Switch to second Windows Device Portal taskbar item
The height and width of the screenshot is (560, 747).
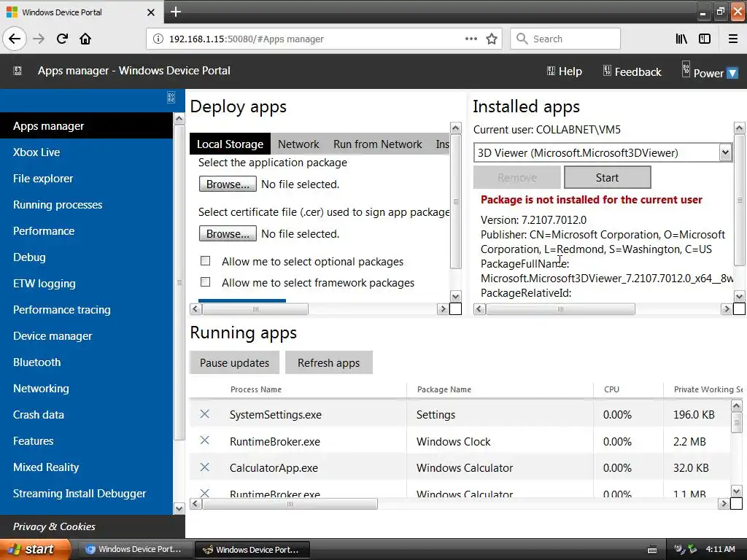click(x=252, y=549)
